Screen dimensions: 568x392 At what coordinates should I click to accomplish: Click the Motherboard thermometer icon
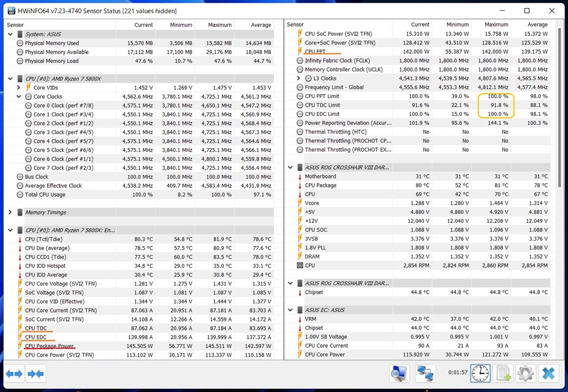300,177
